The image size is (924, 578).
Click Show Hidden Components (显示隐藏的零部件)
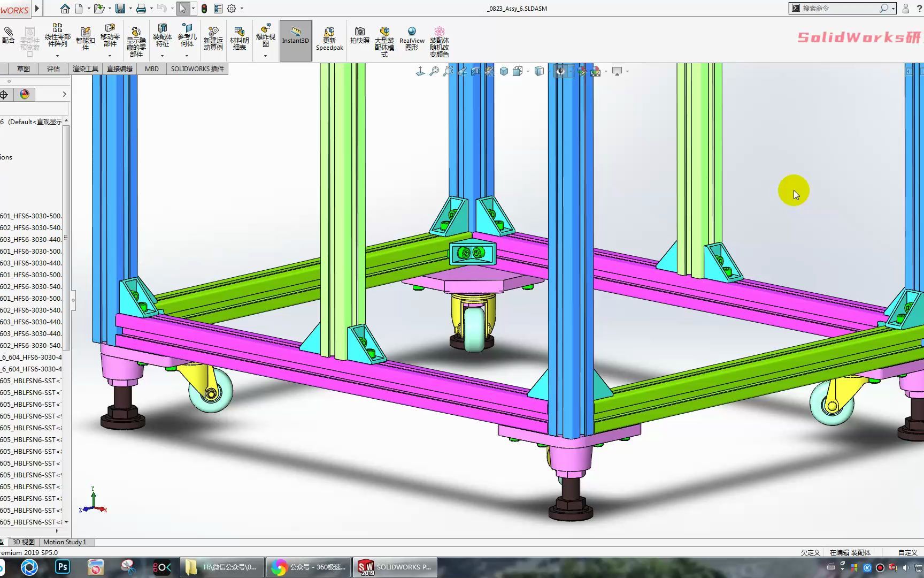136,42
